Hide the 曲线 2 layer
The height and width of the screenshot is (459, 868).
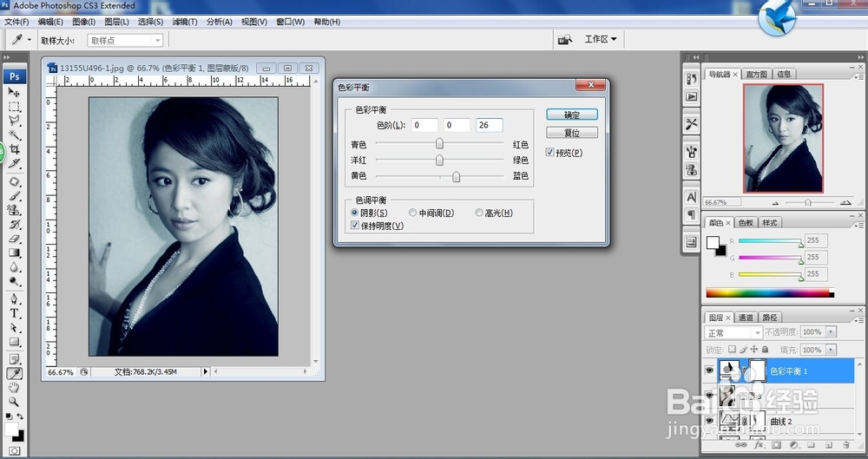pos(709,421)
